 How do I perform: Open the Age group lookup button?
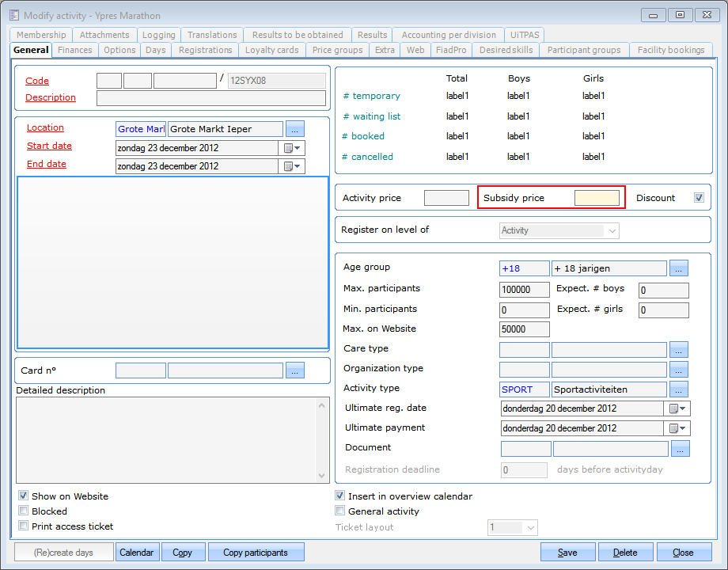[679, 268]
